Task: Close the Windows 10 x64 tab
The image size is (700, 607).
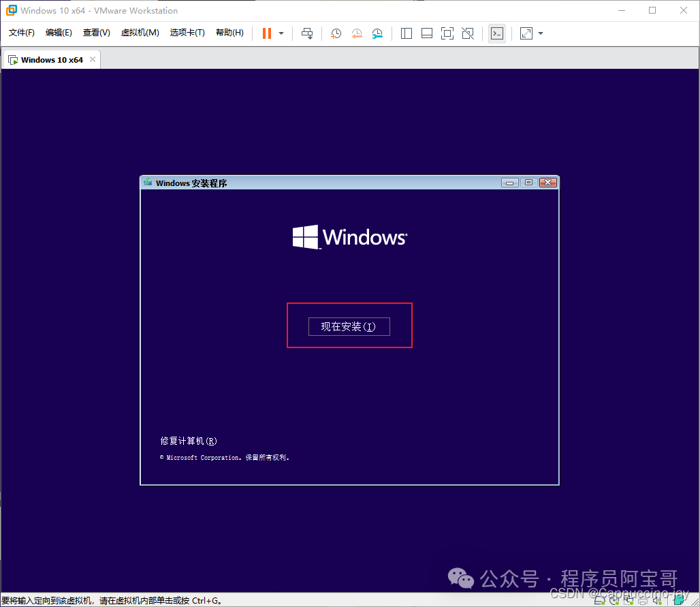Action: pyautogui.click(x=93, y=59)
